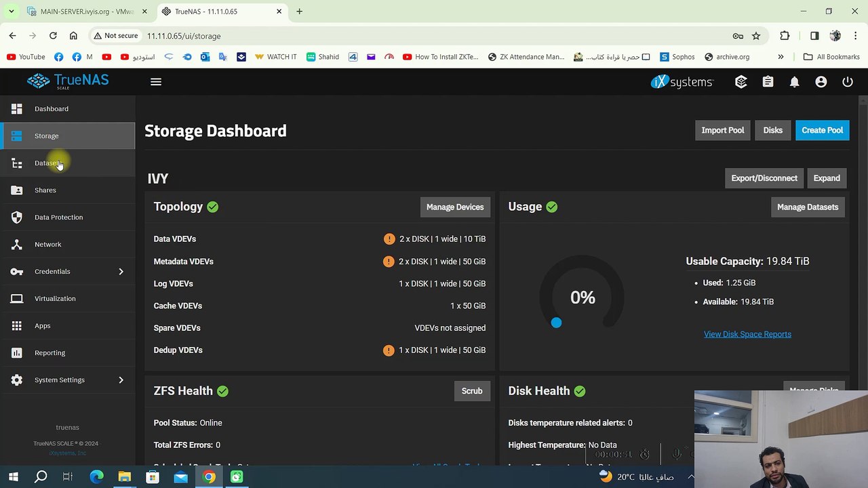Click the browser address bar URL
Image resolution: width=868 pixels, height=488 pixels.
[x=184, y=36]
